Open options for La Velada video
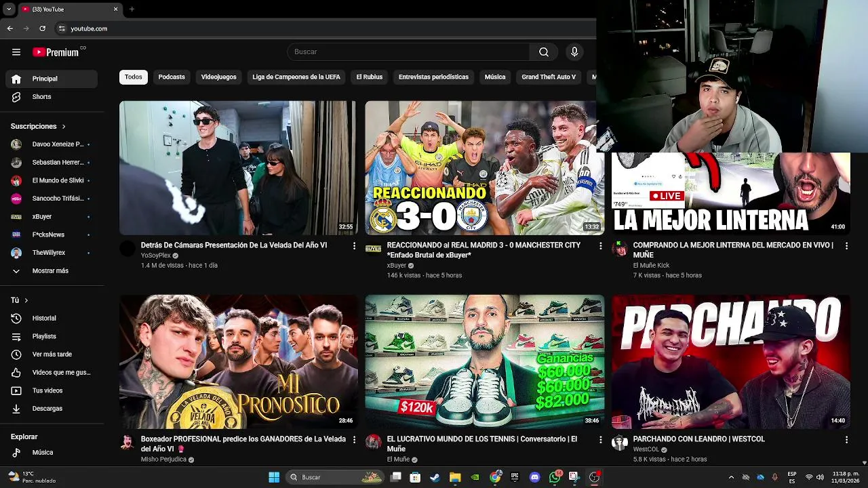This screenshot has height=488, width=868. [x=354, y=246]
